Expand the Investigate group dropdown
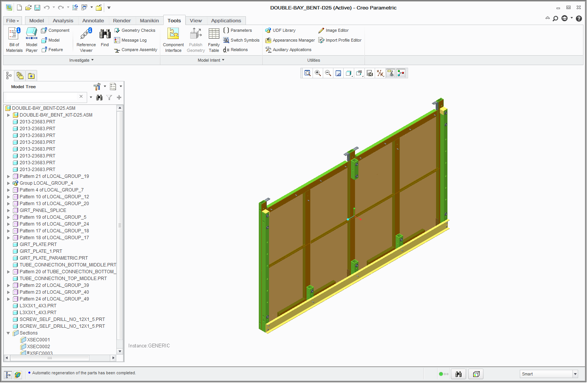This screenshot has height=383, width=588. click(x=81, y=60)
